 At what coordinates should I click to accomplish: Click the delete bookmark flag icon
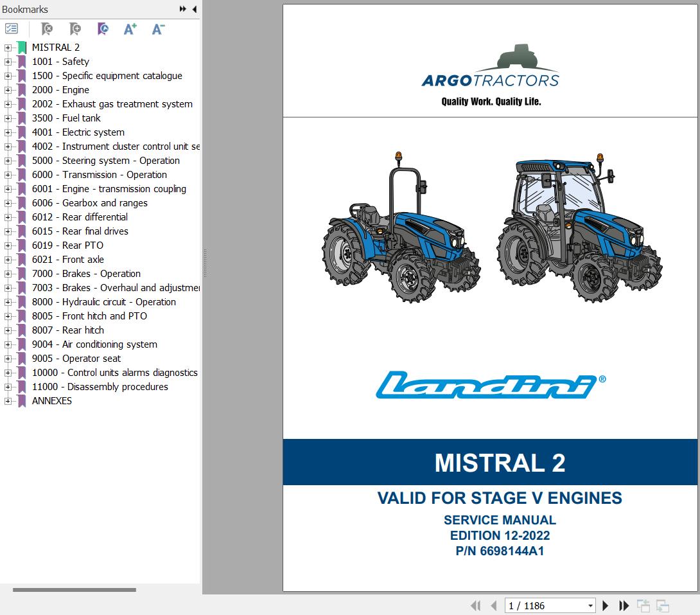tap(46, 29)
